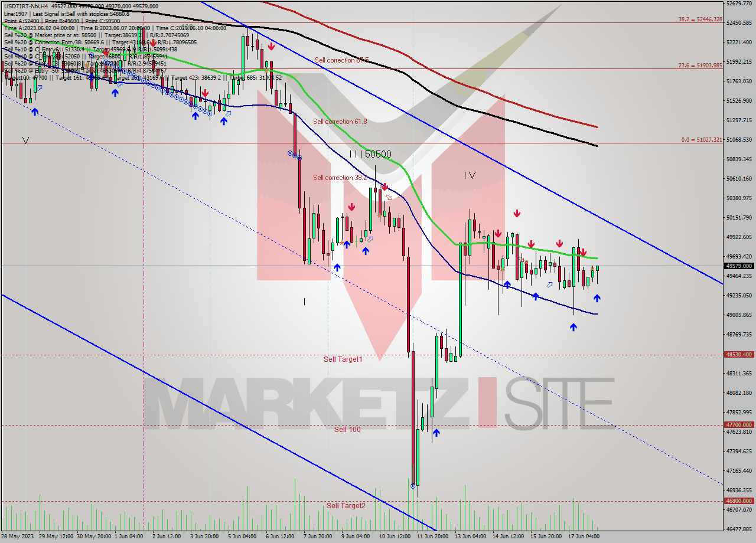
Task: Click the blue buy arrow under the 47623 low
Action: [435, 433]
